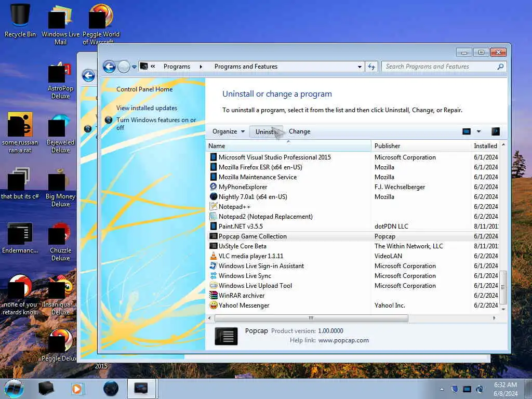Open Peggle Deluxe desktop icon

pos(60,345)
